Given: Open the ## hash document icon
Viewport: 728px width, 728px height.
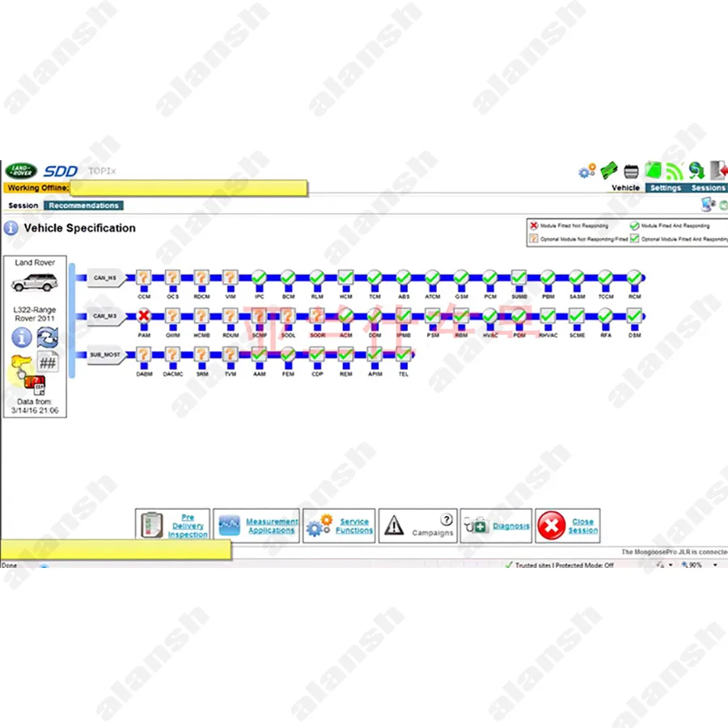Looking at the screenshot, I should click(x=48, y=362).
